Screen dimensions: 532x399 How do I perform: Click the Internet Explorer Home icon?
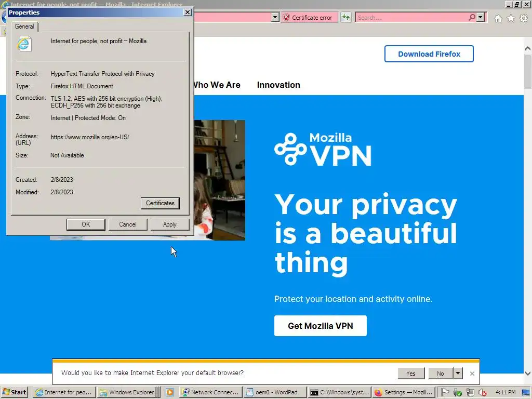coord(498,18)
